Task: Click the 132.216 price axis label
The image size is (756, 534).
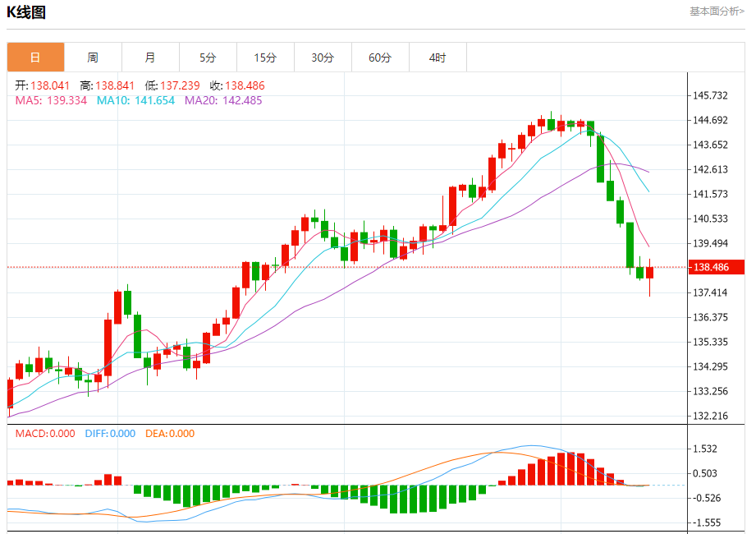Action: (x=710, y=416)
